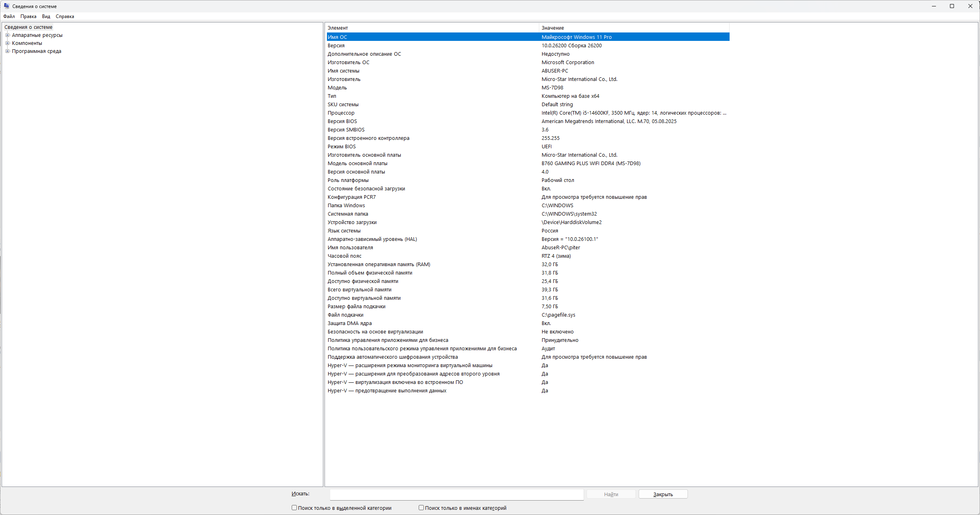980x515 pixels.
Task: Select Hyper-V предотвращение выполнения данных row
Action: pyautogui.click(x=528, y=390)
